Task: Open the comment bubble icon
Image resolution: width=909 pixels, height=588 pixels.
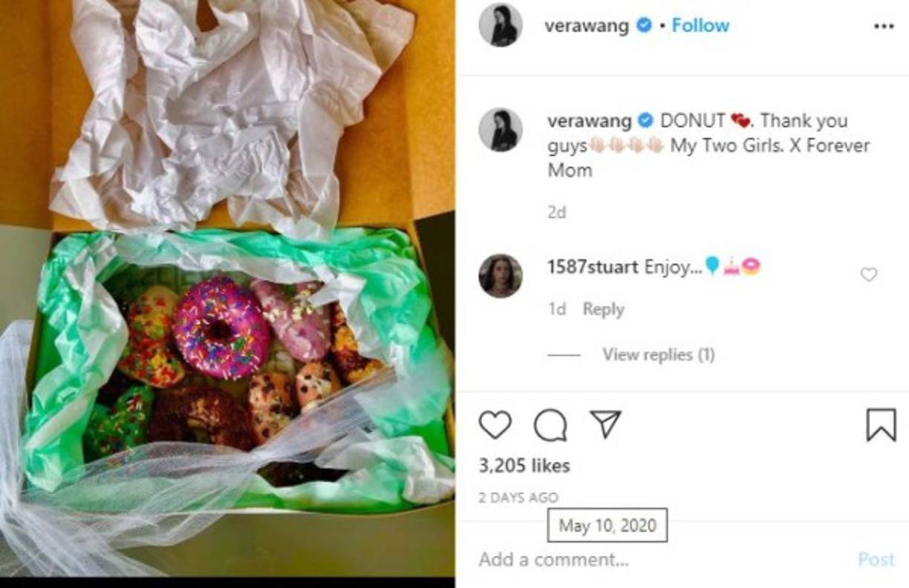Action: 550,425
